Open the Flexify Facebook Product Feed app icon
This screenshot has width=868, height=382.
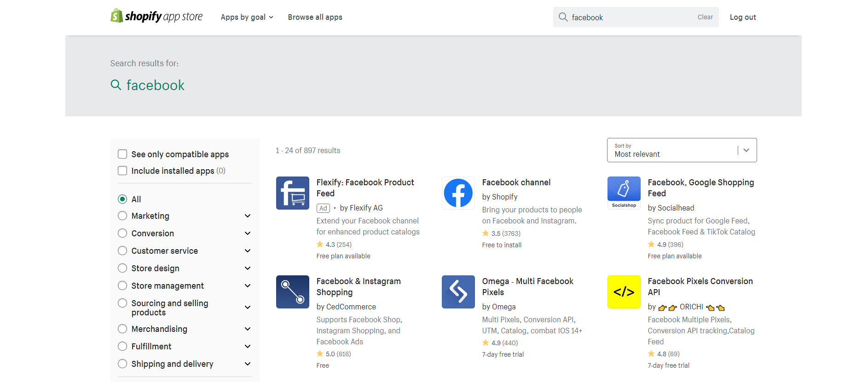click(x=293, y=193)
